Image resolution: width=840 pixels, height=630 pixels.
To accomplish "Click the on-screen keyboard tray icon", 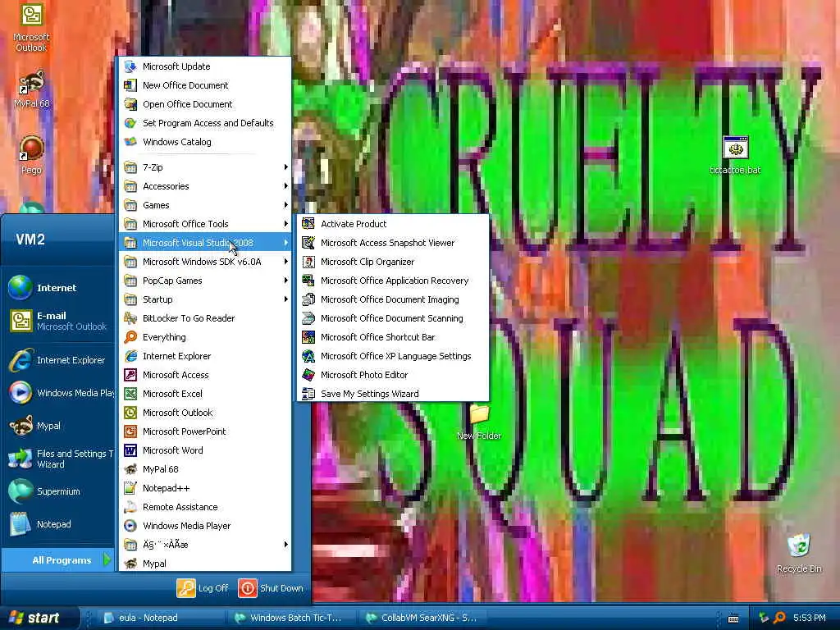I will [x=733, y=619].
